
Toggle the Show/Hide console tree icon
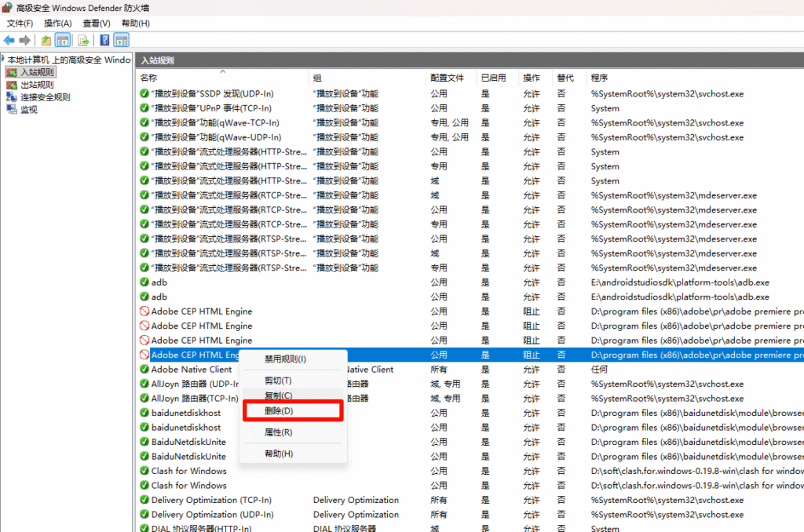(x=63, y=40)
